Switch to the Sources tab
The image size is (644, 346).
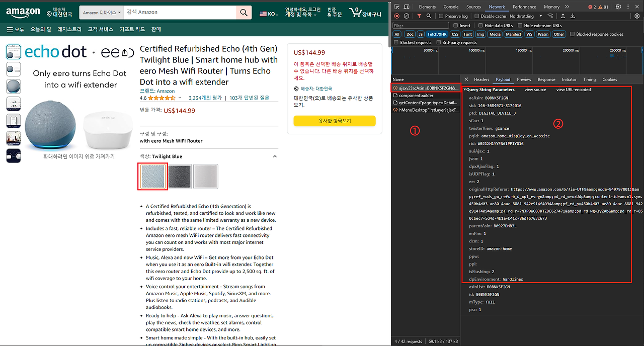[473, 7]
